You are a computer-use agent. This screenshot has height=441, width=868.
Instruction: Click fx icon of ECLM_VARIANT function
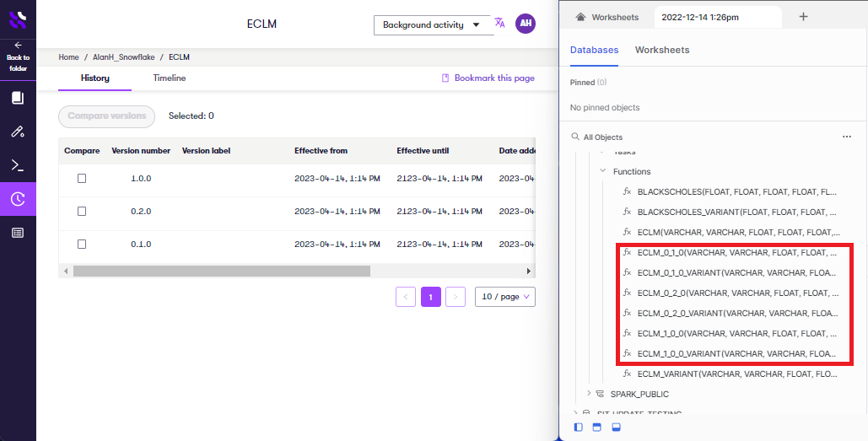628,374
